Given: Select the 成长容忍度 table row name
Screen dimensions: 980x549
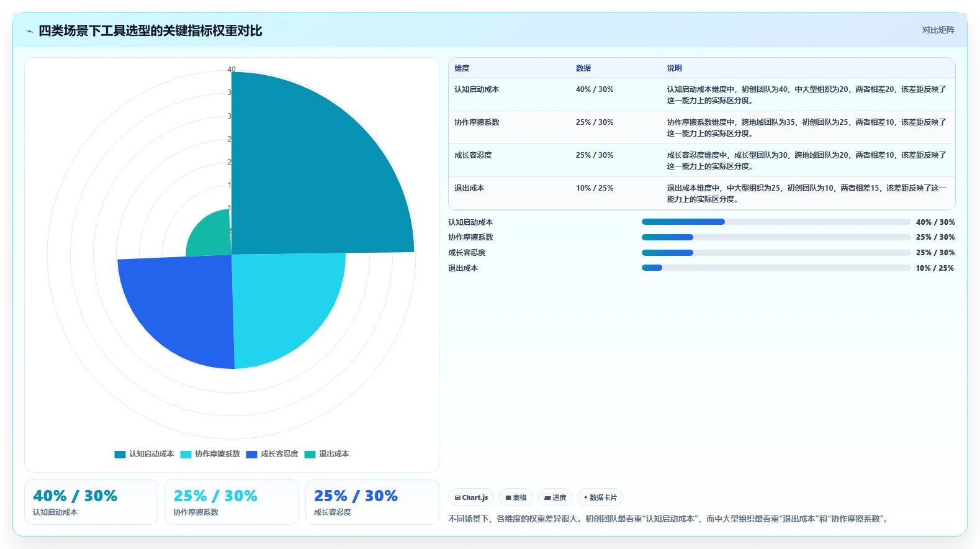Looking at the screenshot, I should click(x=473, y=155).
